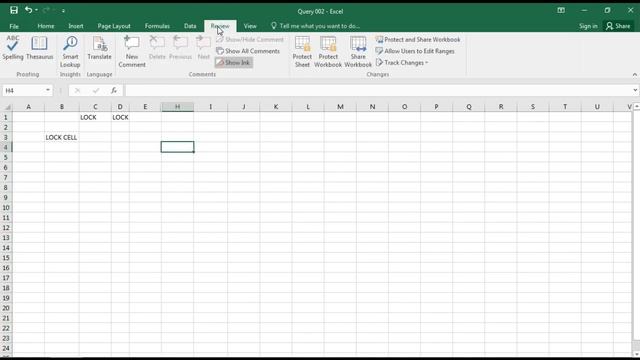This screenshot has width=640, height=360.
Task: Select column header A
Action: pyautogui.click(x=29, y=107)
